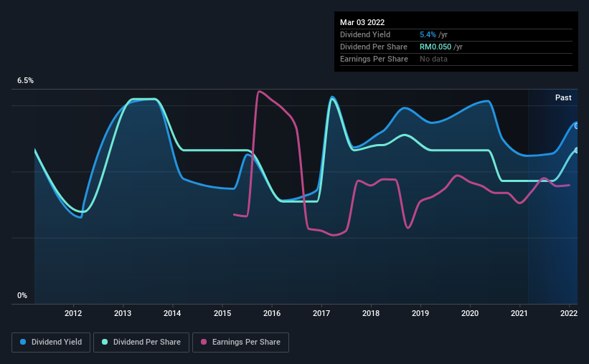
Task: Toggle the Dividend Per Share legend button
Action: (x=141, y=343)
